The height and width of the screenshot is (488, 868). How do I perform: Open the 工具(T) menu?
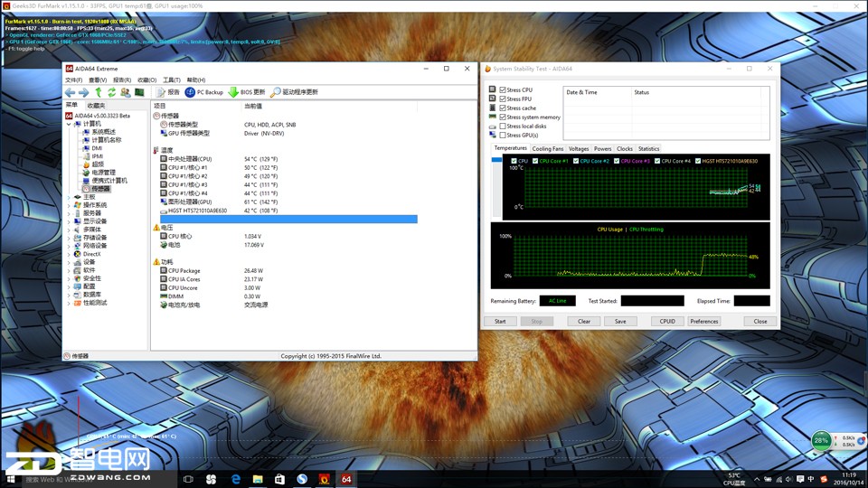click(171, 80)
